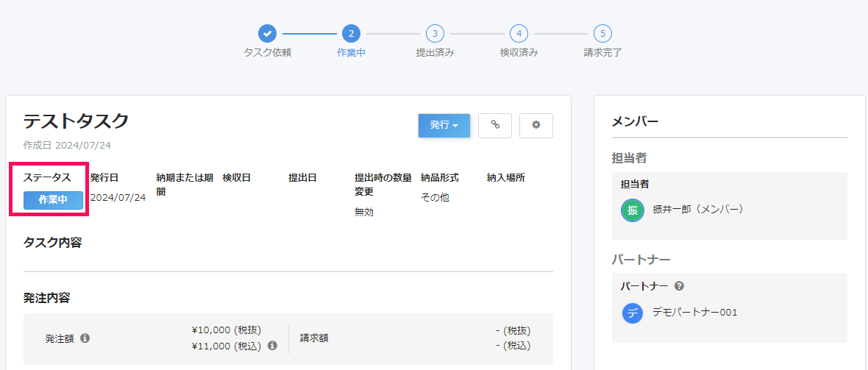Viewport: 868px width, 370px height.
Task: Click the 作業中 status badge
Action: coord(53,200)
